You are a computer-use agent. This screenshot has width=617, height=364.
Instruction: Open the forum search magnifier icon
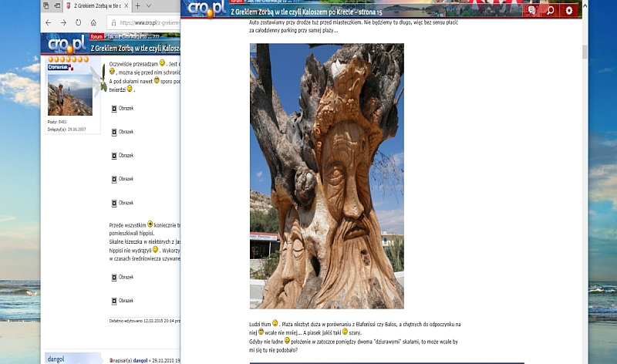click(549, 11)
